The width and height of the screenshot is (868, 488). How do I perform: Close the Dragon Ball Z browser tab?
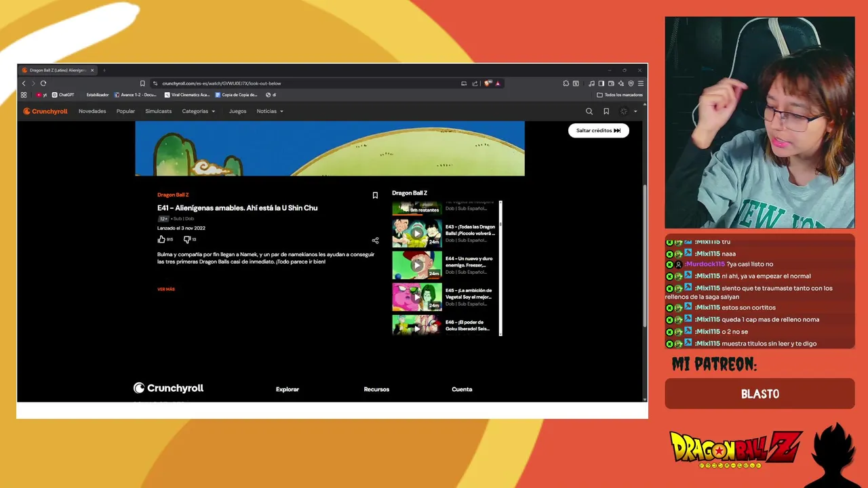(x=92, y=70)
